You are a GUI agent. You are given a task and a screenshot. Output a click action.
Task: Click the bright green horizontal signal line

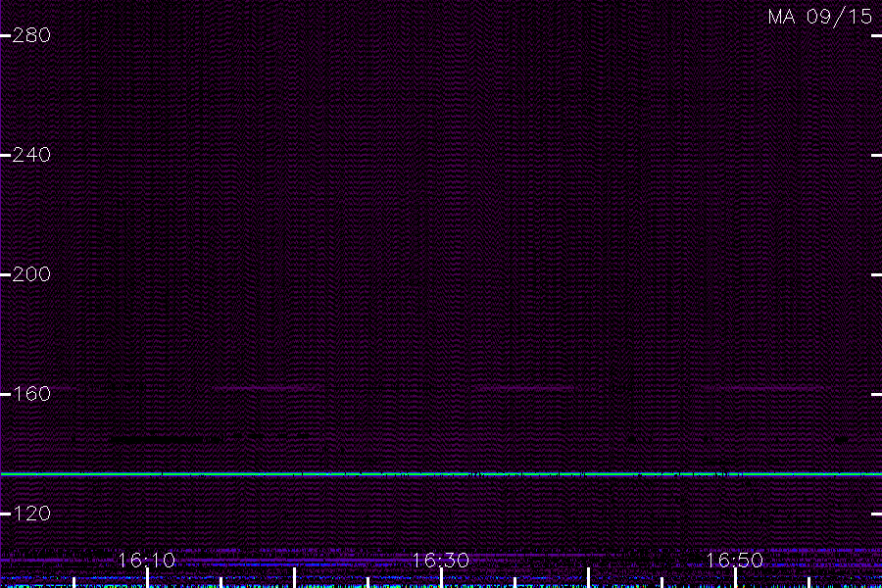441,474
